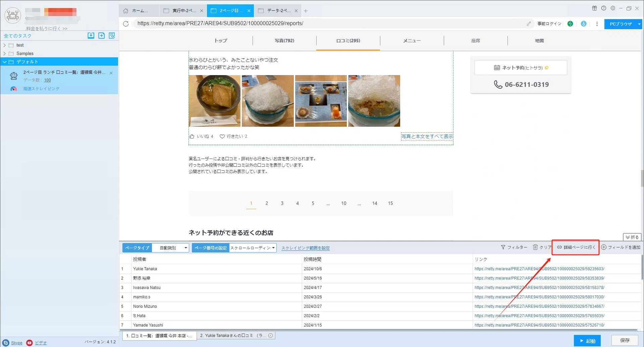Switch to the ホーム tab
Image resolution: width=644 pixels, height=347 pixels.
tap(140, 11)
